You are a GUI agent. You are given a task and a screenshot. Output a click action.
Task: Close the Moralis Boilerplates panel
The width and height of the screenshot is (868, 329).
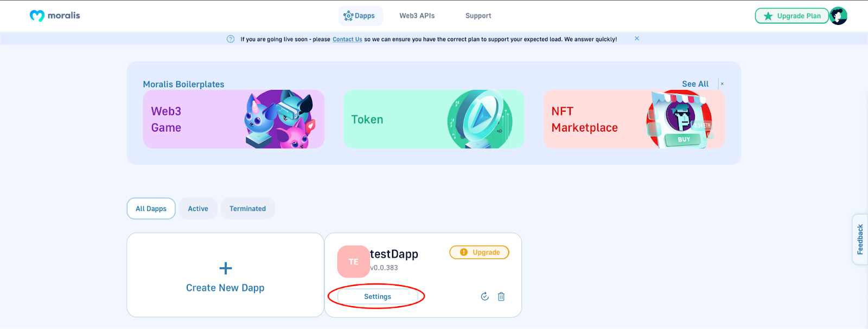[722, 84]
